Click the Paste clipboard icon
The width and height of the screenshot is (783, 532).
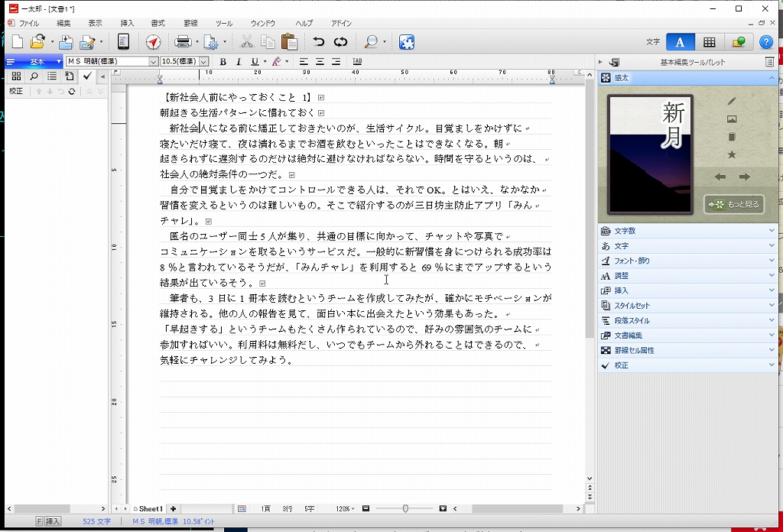tap(289, 42)
